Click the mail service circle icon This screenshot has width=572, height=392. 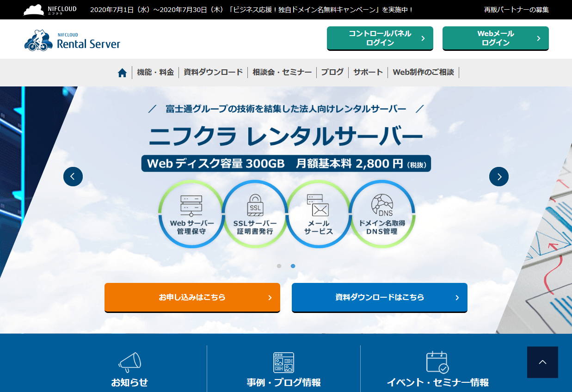[319, 214]
